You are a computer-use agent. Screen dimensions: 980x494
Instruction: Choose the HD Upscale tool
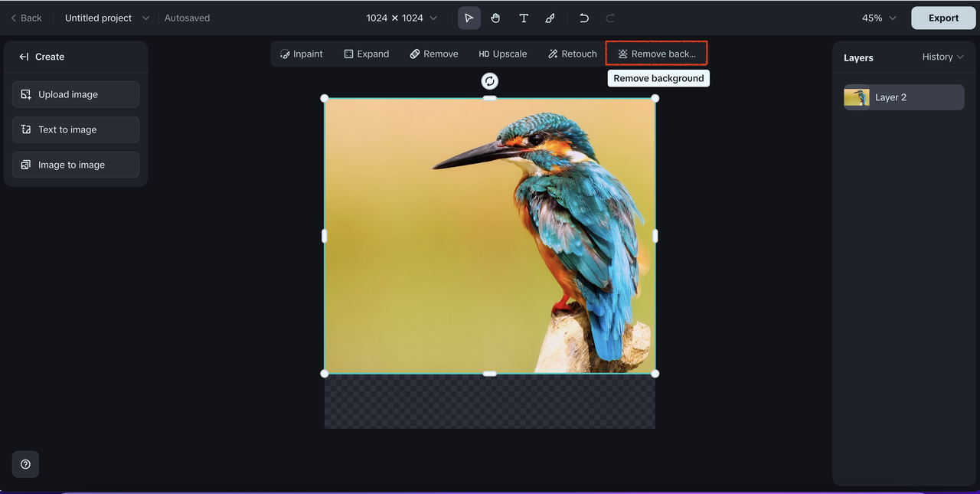(x=503, y=54)
